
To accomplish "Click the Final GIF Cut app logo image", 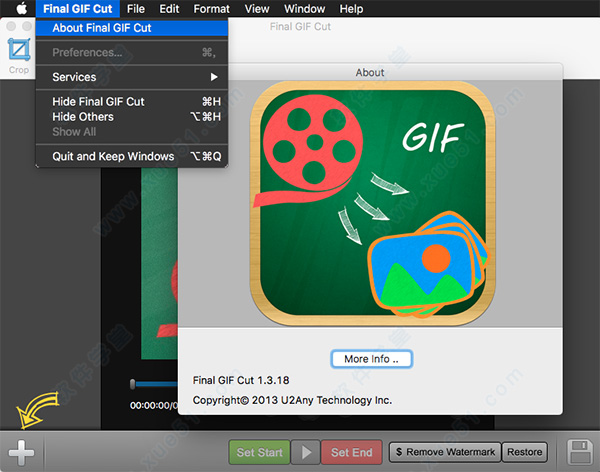I will [372, 202].
